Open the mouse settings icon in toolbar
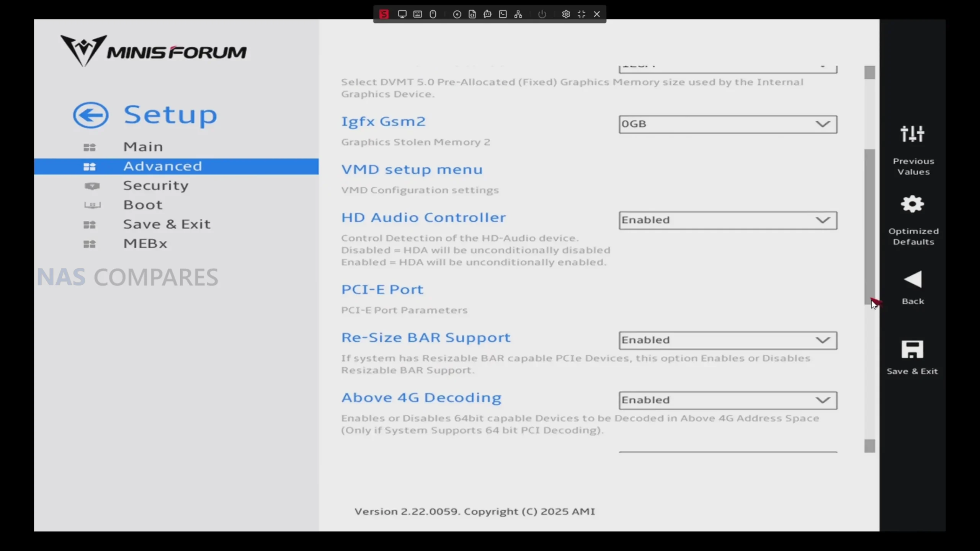The height and width of the screenshot is (551, 980). pyautogui.click(x=433, y=14)
